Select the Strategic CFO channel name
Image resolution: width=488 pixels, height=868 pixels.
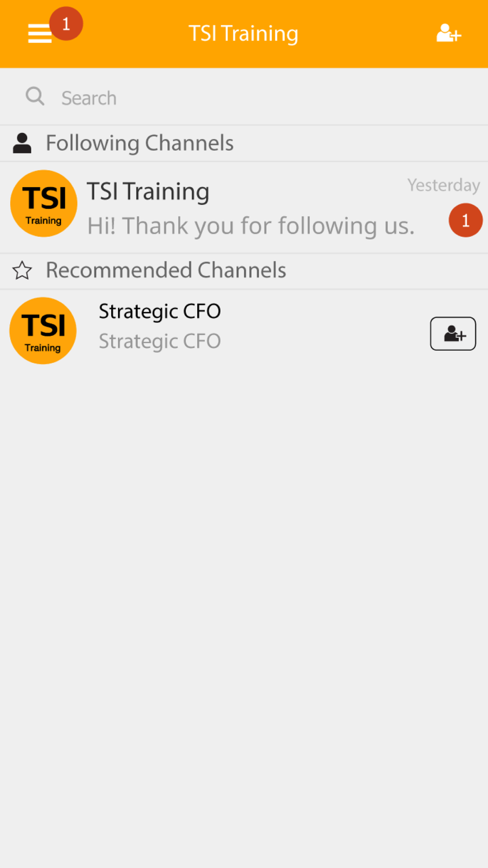160,311
